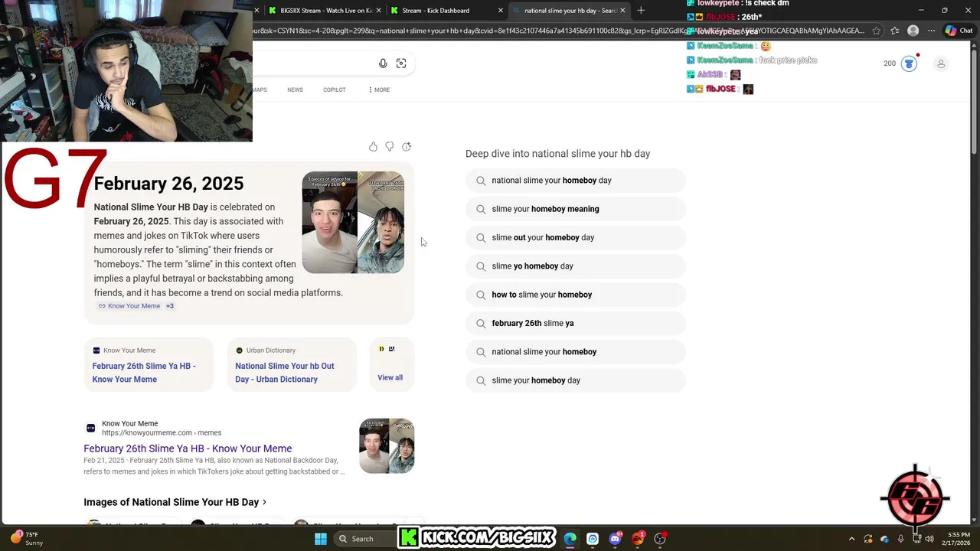Expand the MORE search categories menu
This screenshot has height=551, width=980.
pyautogui.click(x=379, y=90)
